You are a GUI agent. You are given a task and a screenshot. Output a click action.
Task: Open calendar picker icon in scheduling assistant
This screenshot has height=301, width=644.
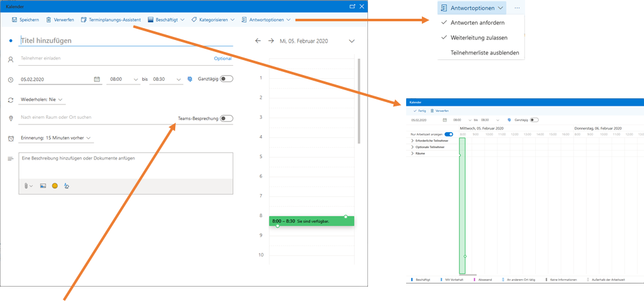(444, 120)
